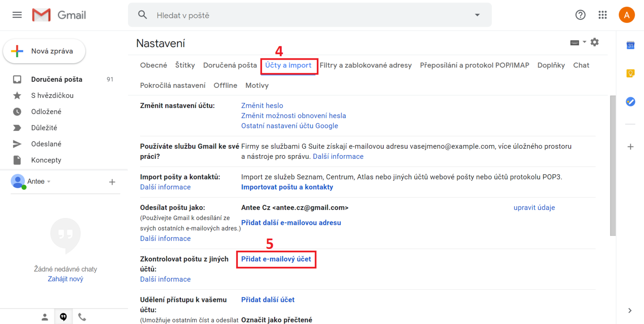The image size is (644, 324).
Task: Expand the side panel with arrow
Action: click(x=630, y=310)
